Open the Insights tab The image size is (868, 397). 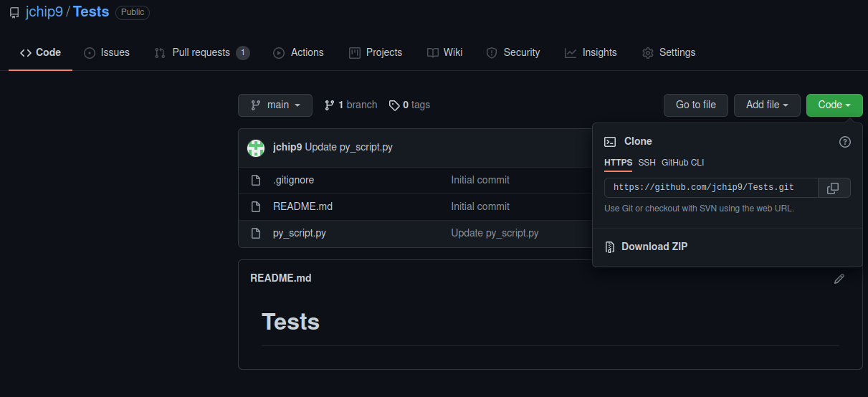point(591,52)
